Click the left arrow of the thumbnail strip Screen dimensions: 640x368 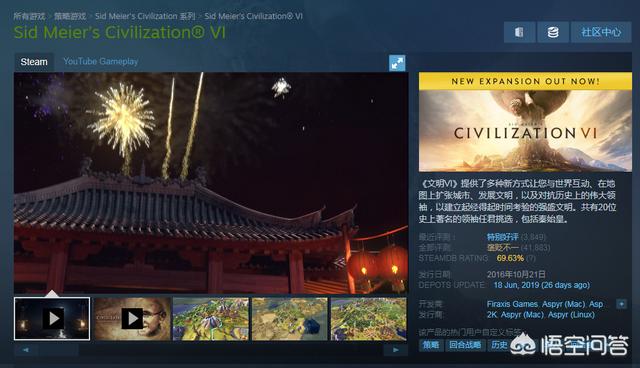pos(26,350)
